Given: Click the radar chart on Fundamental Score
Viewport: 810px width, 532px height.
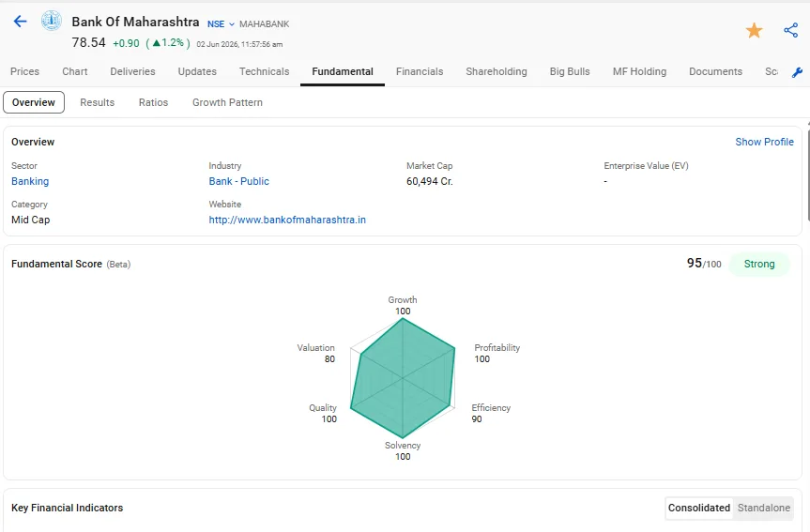Looking at the screenshot, I should tap(403, 378).
